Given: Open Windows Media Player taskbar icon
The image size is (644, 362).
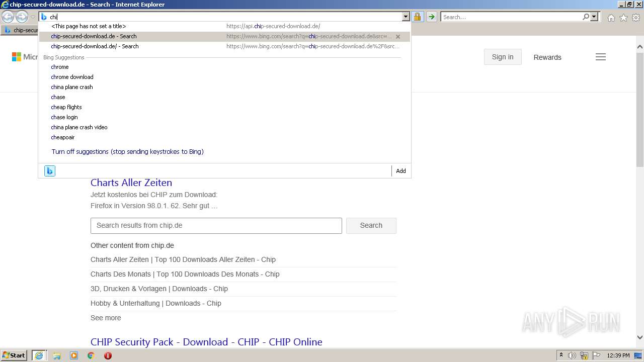Looking at the screenshot, I should click(74, 355).
